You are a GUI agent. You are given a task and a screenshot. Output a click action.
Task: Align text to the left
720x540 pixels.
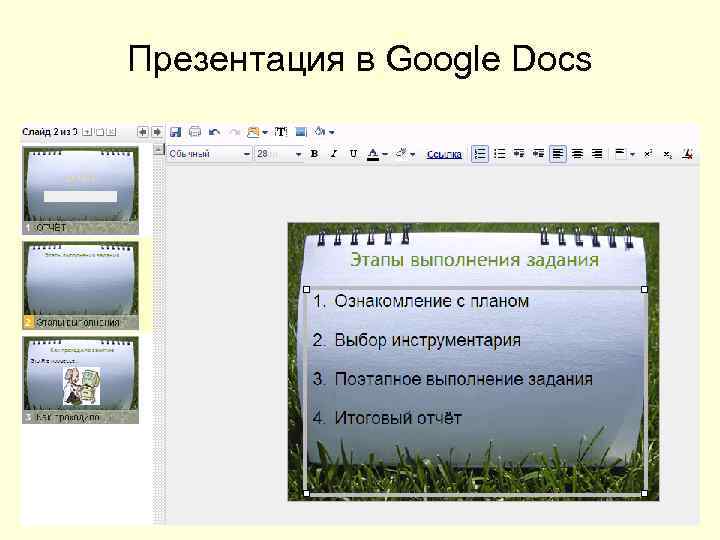point(558,154)
